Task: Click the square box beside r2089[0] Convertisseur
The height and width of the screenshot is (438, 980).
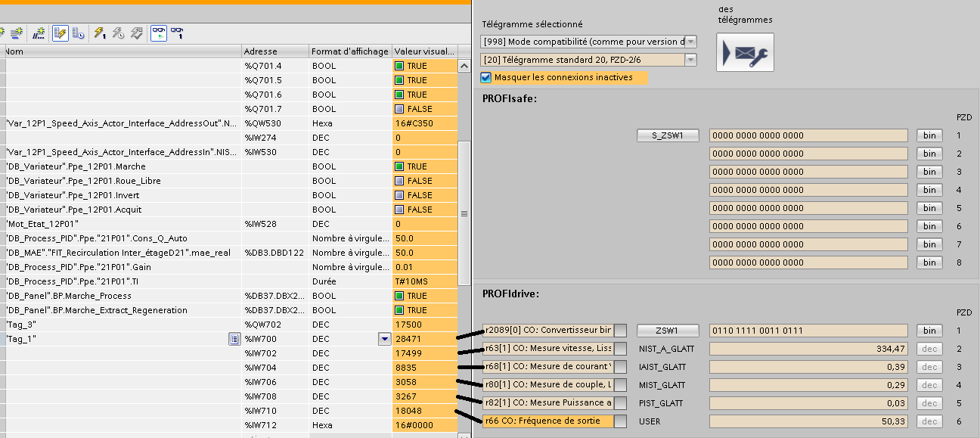Action: click(620, 331)
